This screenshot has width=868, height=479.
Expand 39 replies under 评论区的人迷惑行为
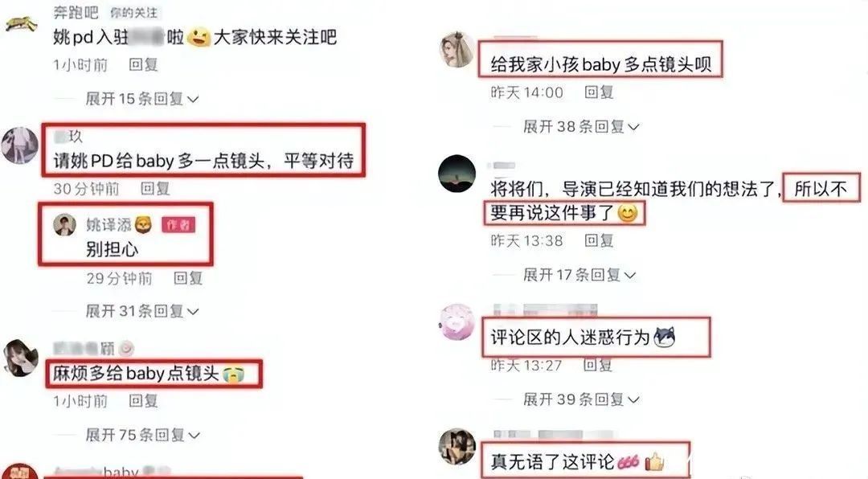[581, 399]
